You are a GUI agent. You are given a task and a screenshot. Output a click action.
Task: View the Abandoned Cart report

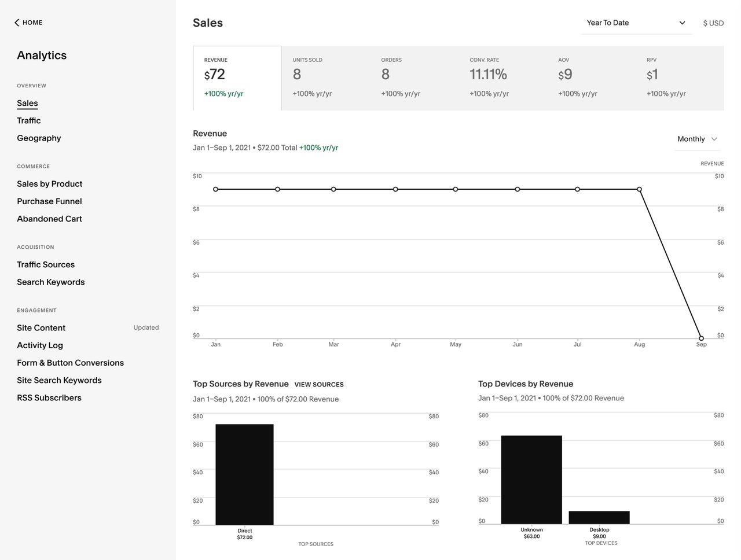coord(49,219)
